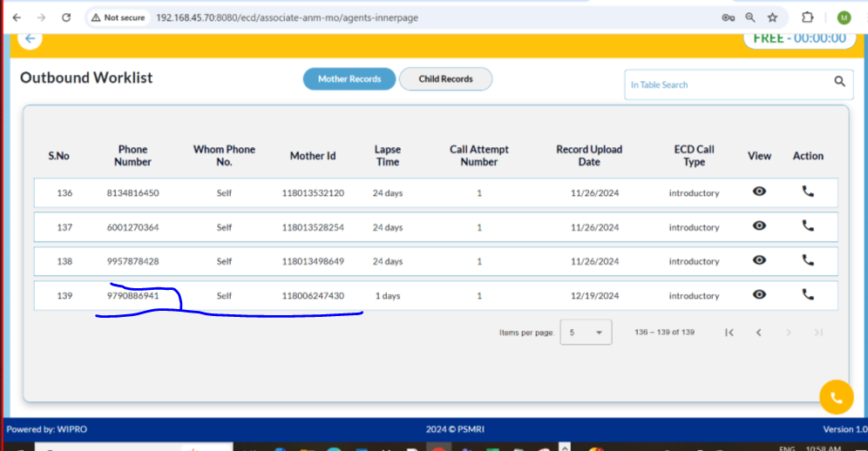Click the call action icon for row 139

(x=808, y=295)
